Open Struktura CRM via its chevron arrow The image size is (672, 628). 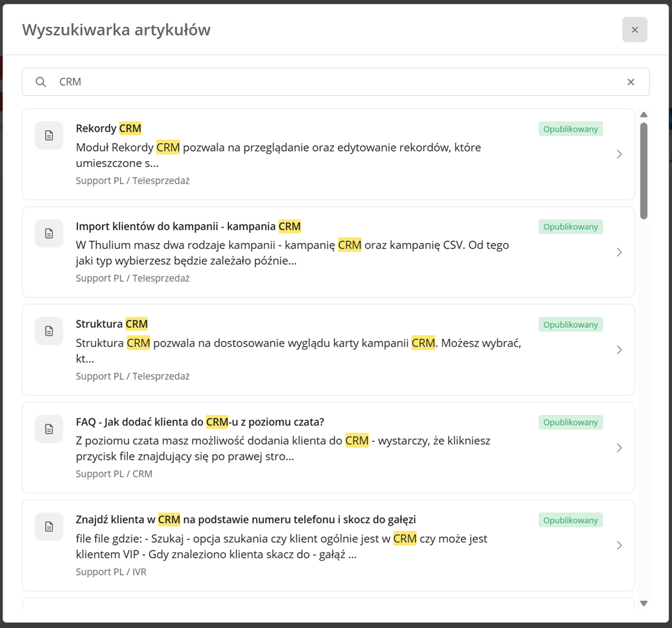[x=619, y=350]
